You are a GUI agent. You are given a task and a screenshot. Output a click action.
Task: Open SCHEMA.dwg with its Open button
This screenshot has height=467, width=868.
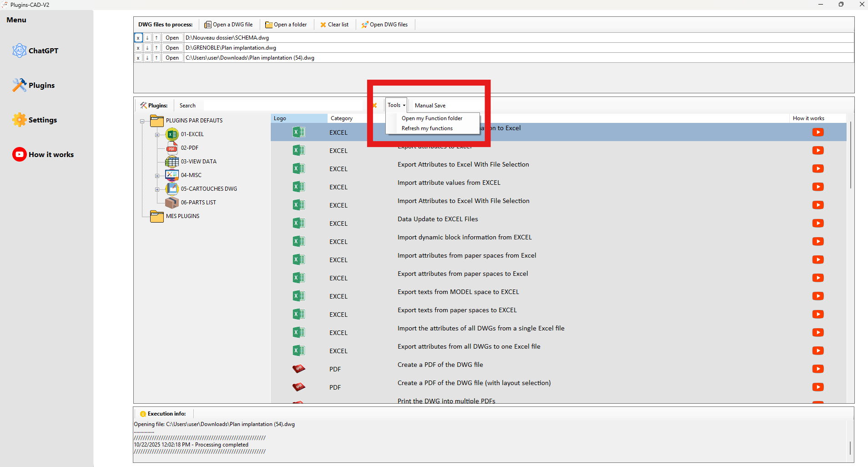click(172, 37)
